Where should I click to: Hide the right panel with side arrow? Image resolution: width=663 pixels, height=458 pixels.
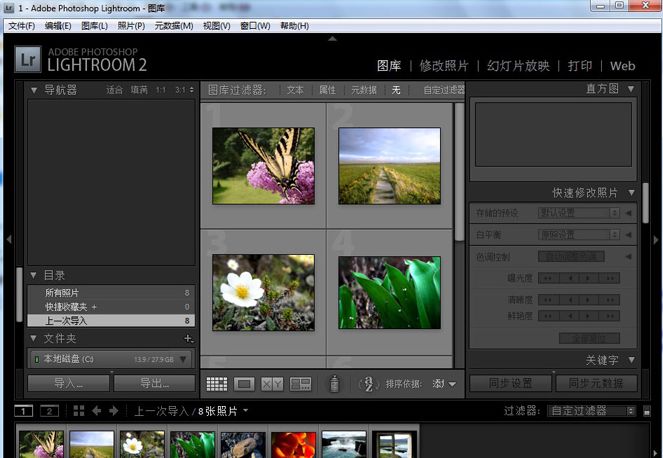(656, 239)
